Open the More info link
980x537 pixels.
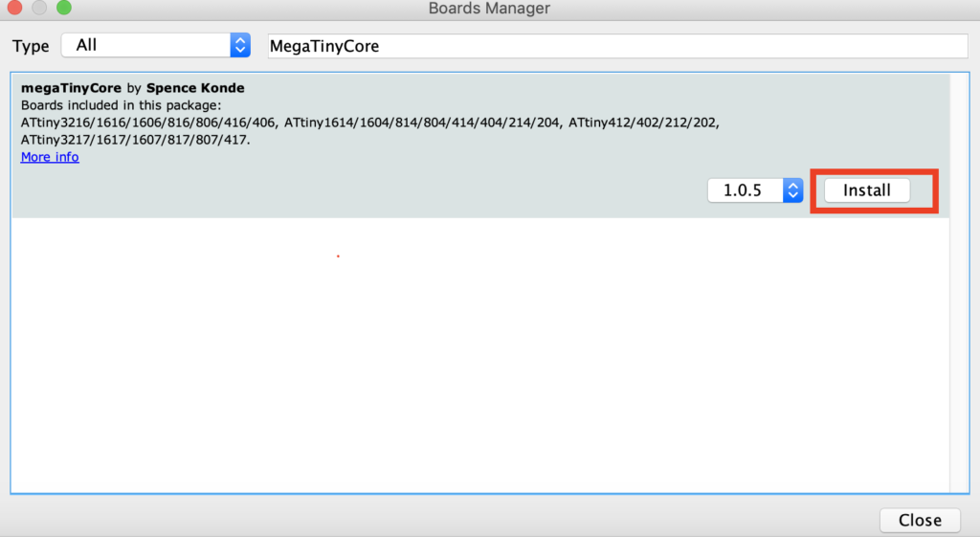(50, 157)
